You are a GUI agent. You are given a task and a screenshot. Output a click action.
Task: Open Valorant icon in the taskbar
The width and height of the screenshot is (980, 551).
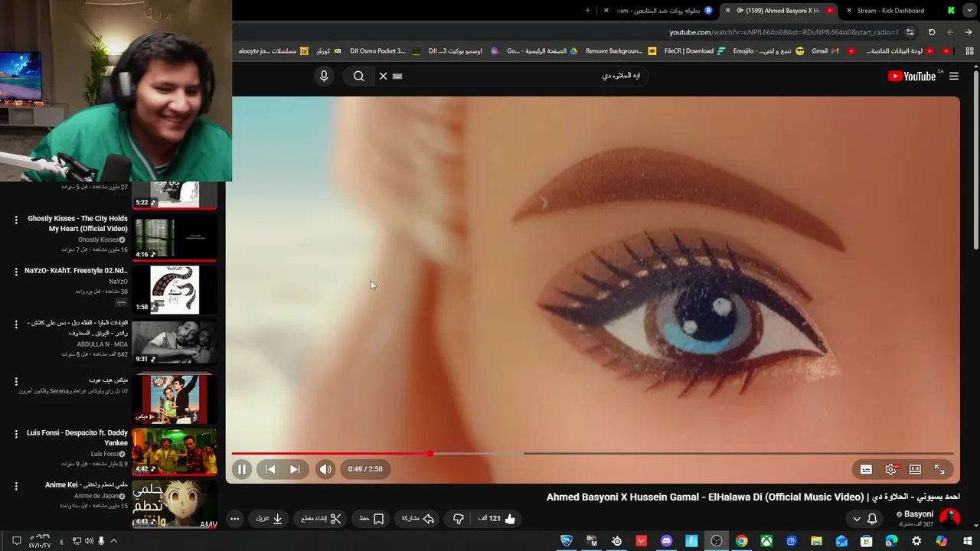[x=642, y=541]
